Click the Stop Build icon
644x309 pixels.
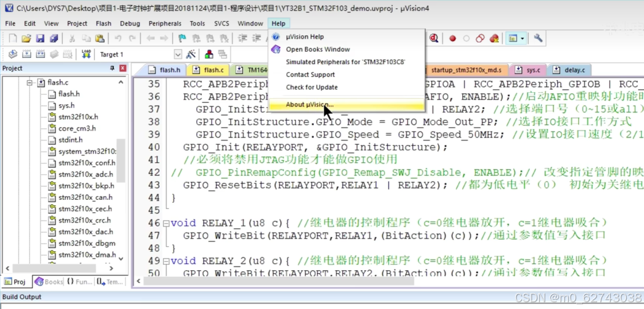pyautogui.click(x=68, y=54)
